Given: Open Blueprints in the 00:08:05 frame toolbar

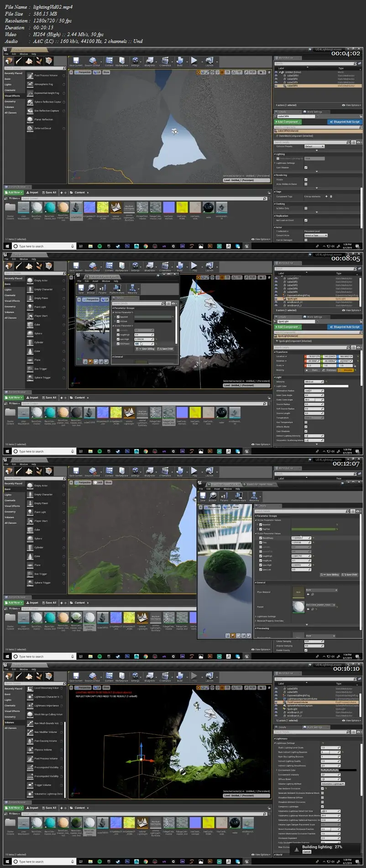Looking at the screenshot, I should 150,267.
